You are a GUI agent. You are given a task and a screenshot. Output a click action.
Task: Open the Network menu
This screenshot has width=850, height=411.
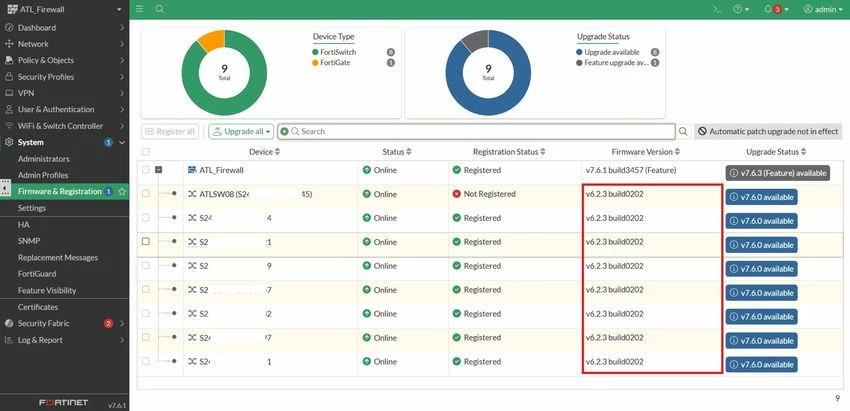pyautogui.click(x=65, y=44)
